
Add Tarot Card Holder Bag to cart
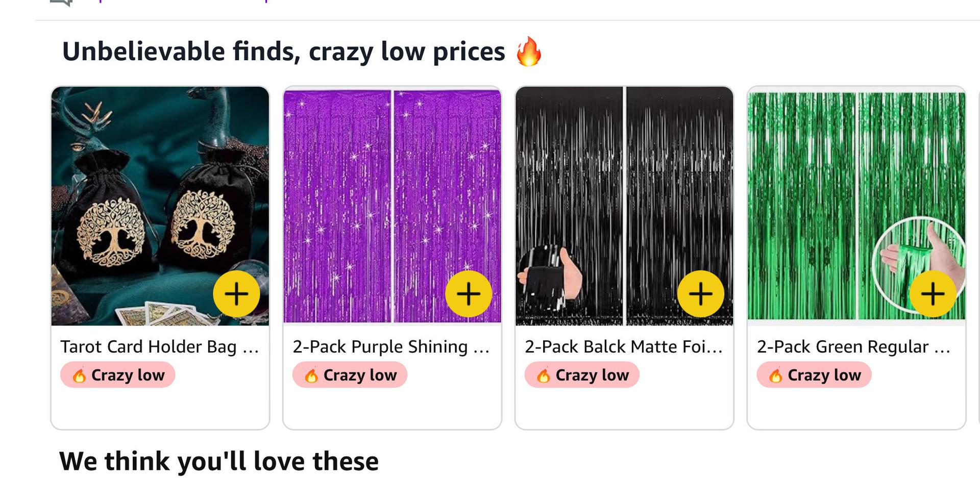(236, 294)
